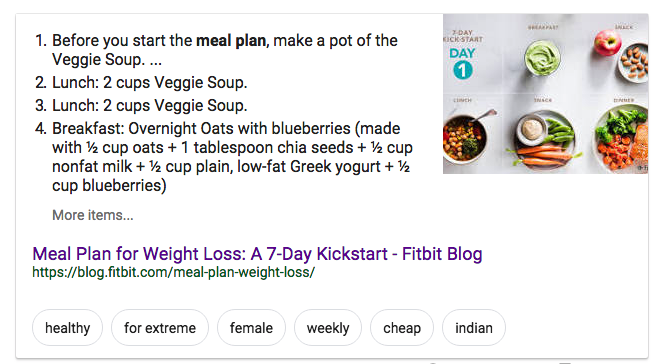Click the carrots and snap peas snack plate
This screenshot has height=364, width=671.
pyautogui.click(x=543, y=140)
